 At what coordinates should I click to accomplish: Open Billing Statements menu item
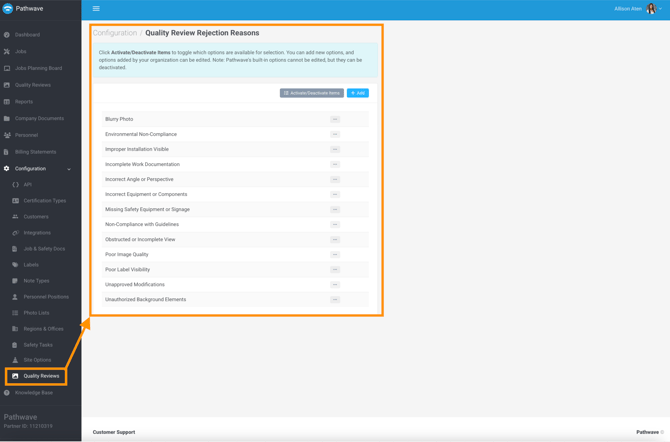pos(35,152)
